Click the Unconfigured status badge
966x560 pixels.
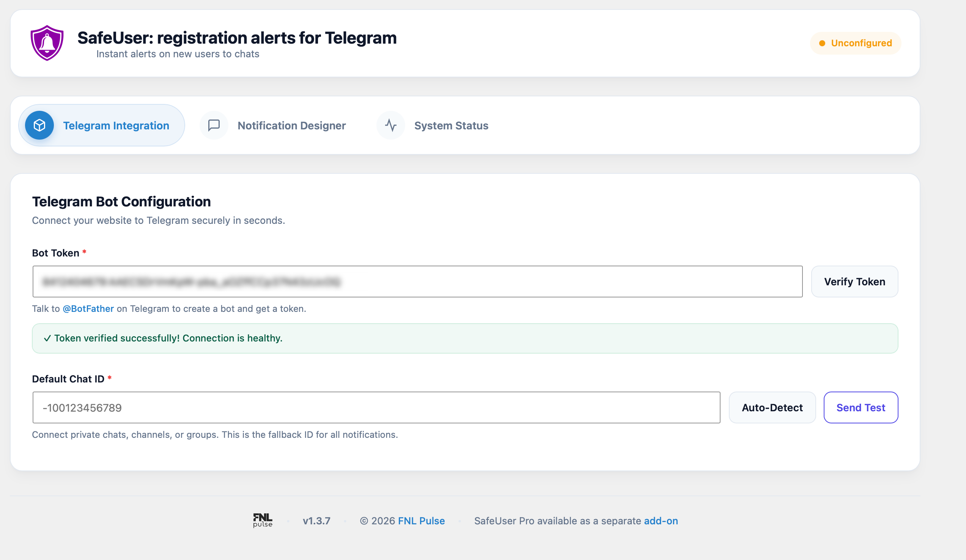click(855, 43)
